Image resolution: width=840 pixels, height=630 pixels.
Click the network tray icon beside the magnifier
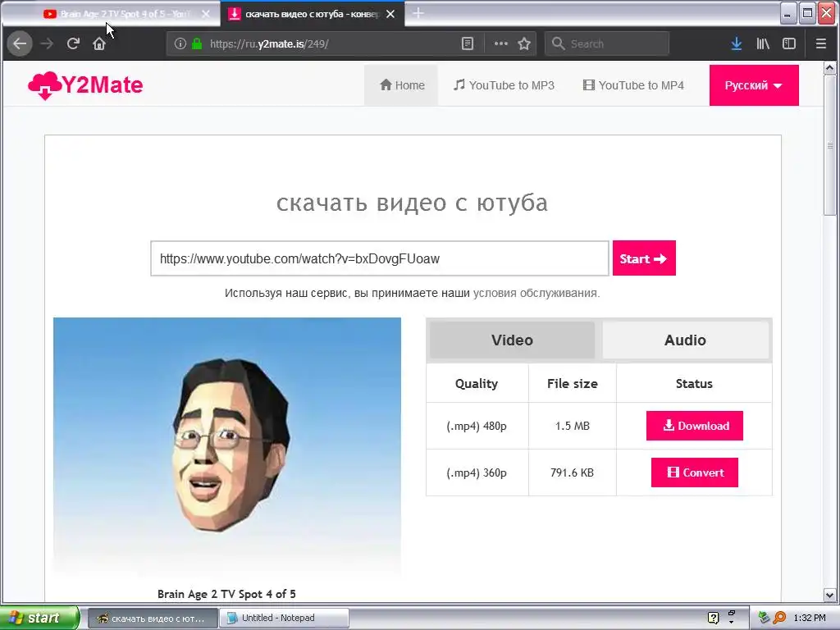[765, 619]
